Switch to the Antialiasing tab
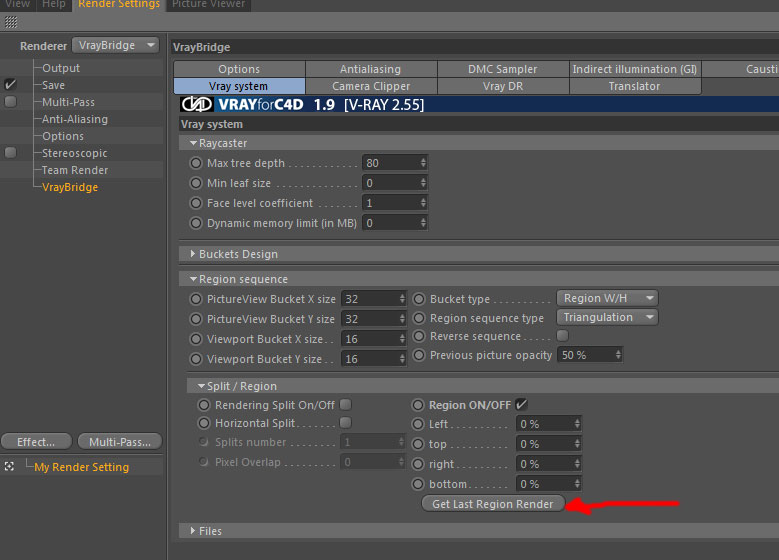This screenshot has width=779, height=560. click(371, 69)
